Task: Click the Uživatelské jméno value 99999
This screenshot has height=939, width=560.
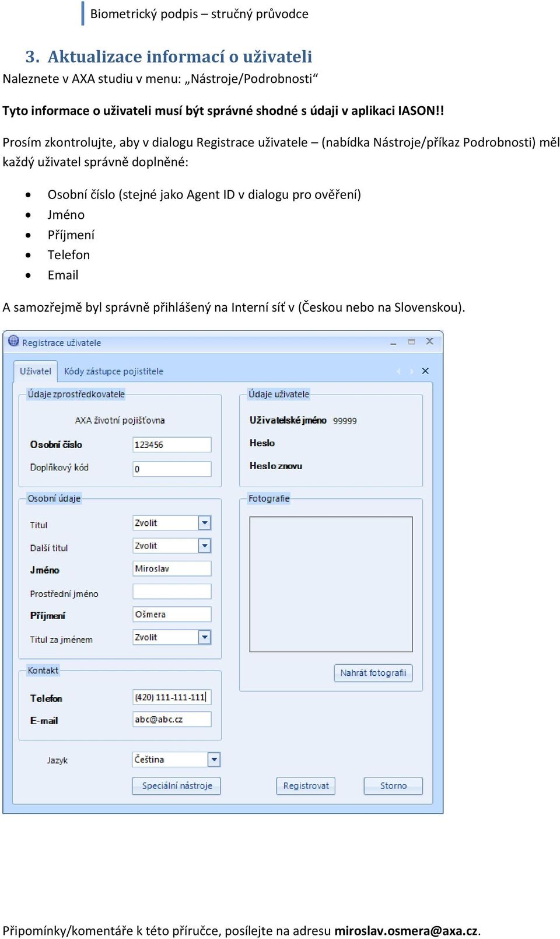Action: point(345,421)
